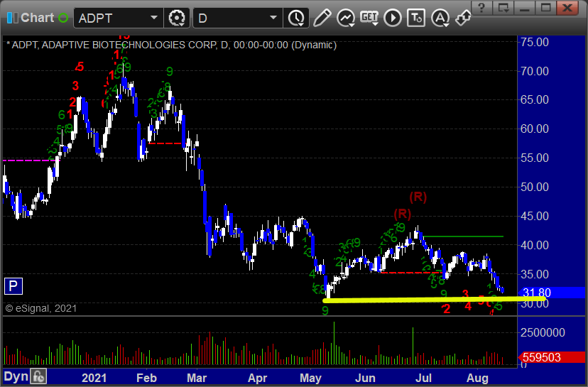Select the magenta dashed line near 55

pyautogui.click(x=30, y=160)
